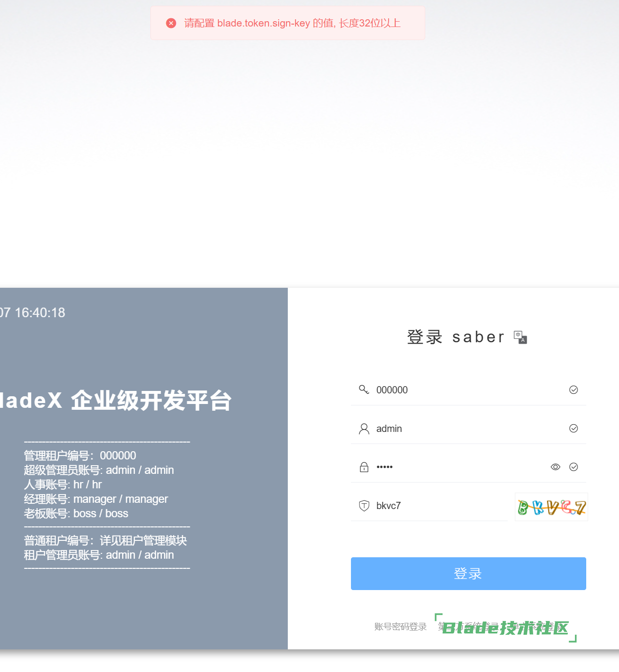Click the Blade技术社区 watermark logo
The width and height of the screenshot is (619, 672).
pos(505,628)
